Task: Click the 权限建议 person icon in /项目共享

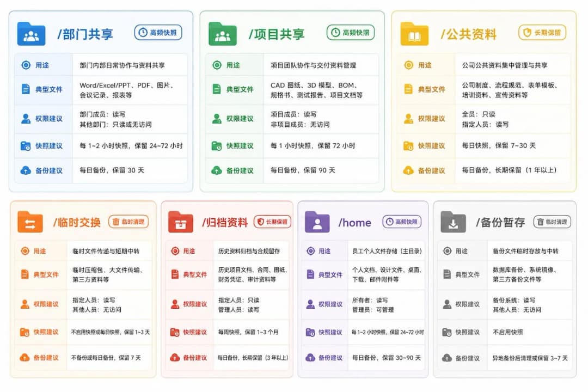Action: coord(217,119)
